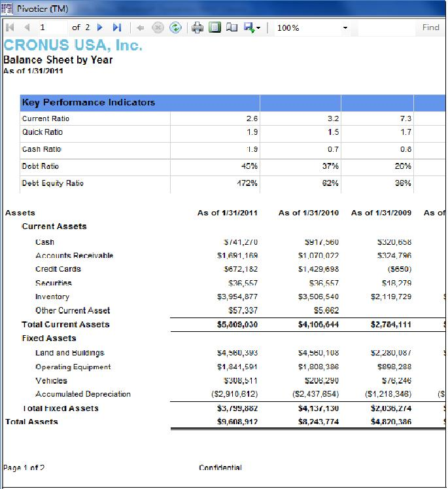Select the Debt Equity Ratio row label

pos(53,183)
